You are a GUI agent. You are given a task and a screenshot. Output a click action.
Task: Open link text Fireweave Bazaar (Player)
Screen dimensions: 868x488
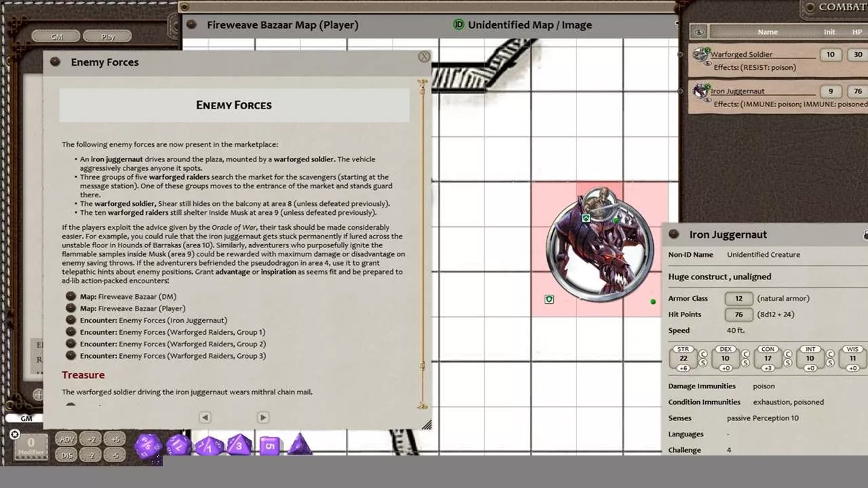[142, 308]
